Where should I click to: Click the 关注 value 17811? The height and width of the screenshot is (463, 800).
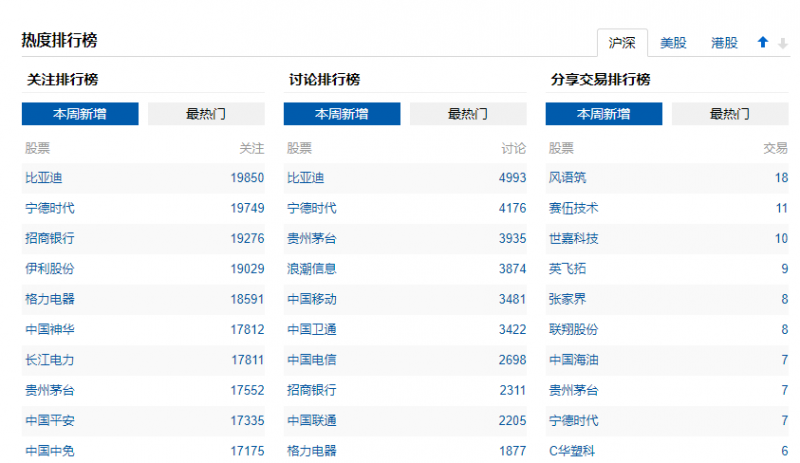(247, 360)
